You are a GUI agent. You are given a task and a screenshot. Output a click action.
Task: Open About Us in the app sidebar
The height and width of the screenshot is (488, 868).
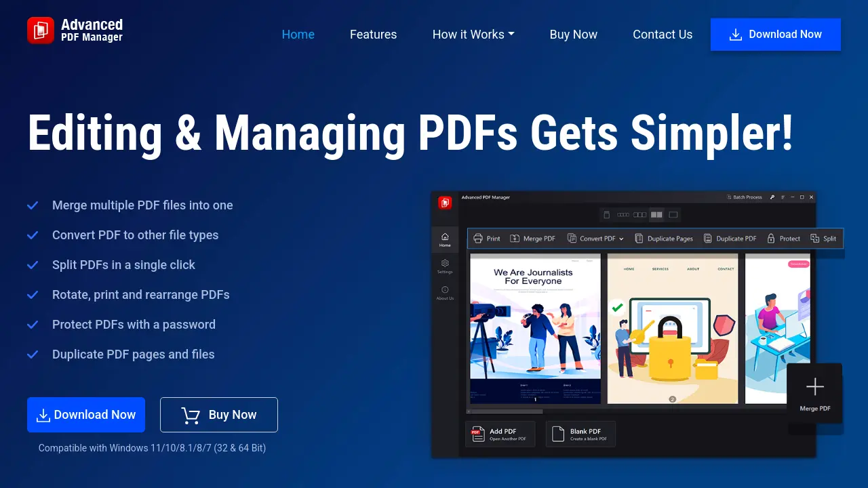445,293
